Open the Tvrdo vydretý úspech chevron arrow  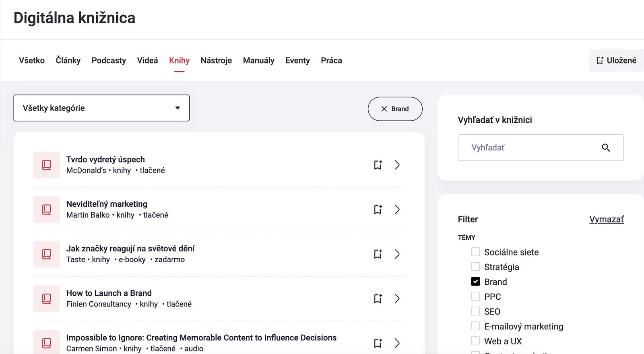397,165
